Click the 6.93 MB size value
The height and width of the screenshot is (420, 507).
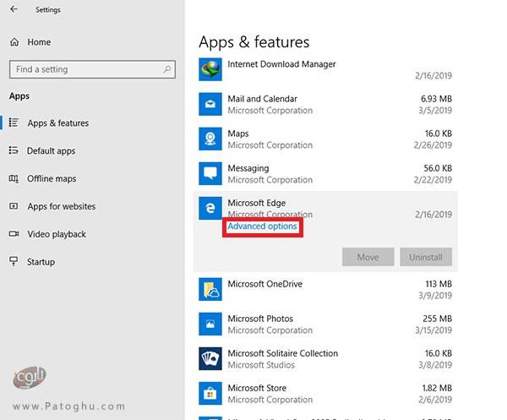[436, 99]
